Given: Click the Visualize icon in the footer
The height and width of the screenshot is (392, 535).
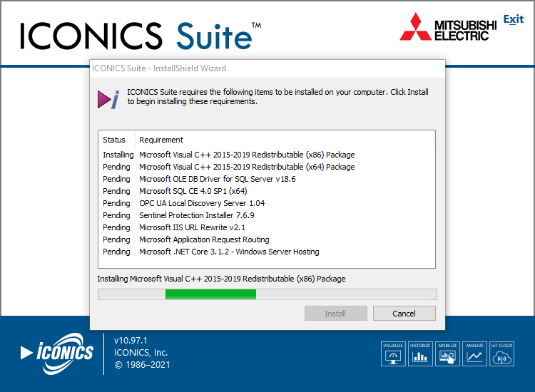Looking at the screenshot, I should (x=393, y=354).
